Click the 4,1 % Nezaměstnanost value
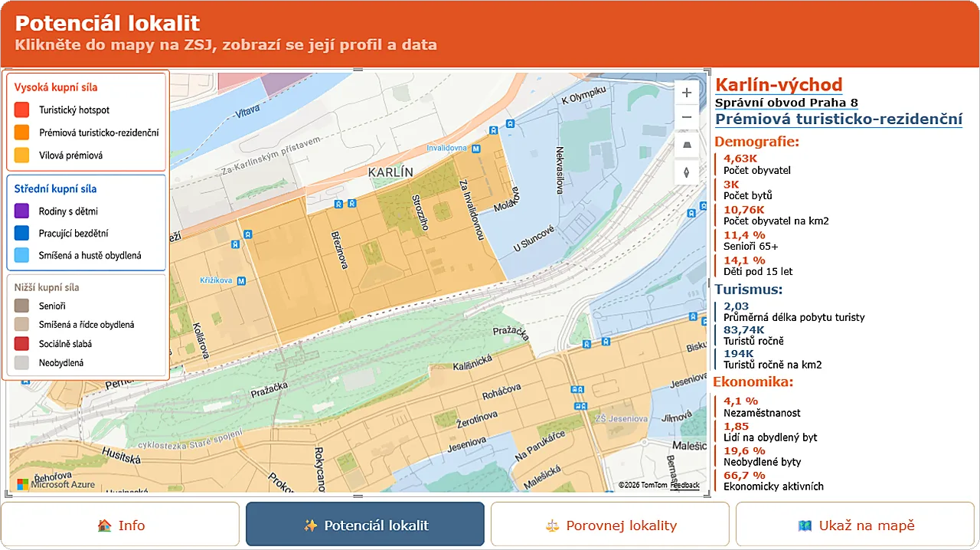This screenshot has width=980, height=550. tap(740, 401)
